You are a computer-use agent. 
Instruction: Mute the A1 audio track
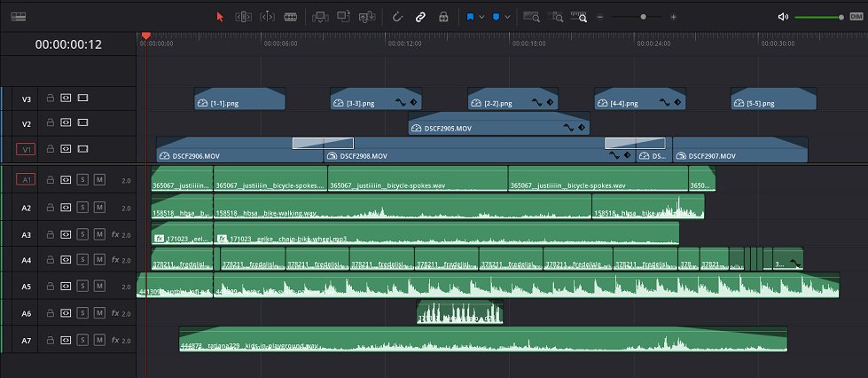pyautogui.click(x=99, y=179)
